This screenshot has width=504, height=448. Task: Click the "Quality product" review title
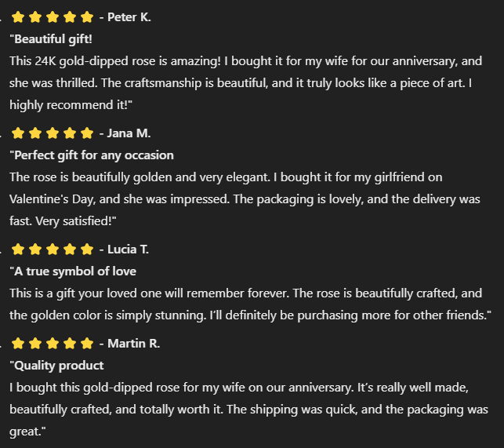click(x=56, y=366)
